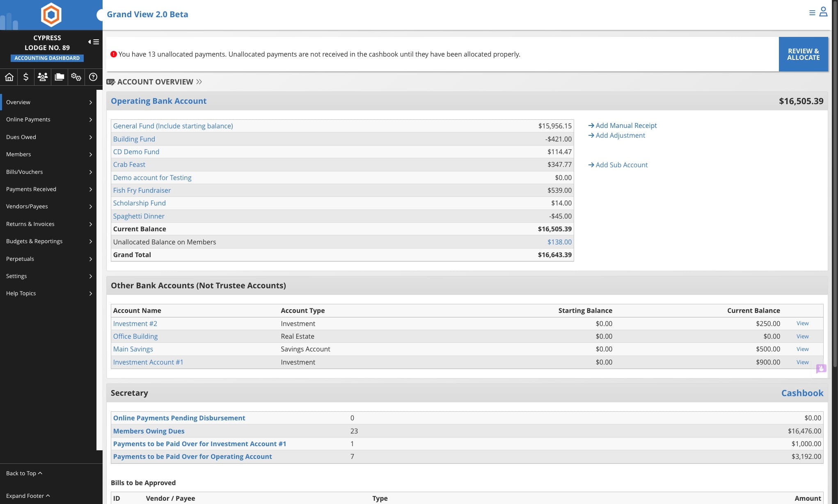
Task: Click the $16,505.39 Current Balance value
Action: (x=554, y=229)
